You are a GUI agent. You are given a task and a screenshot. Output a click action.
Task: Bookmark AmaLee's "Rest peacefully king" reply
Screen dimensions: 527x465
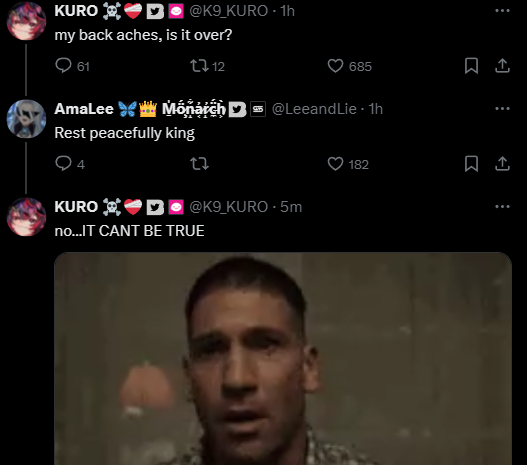[471, 164]
